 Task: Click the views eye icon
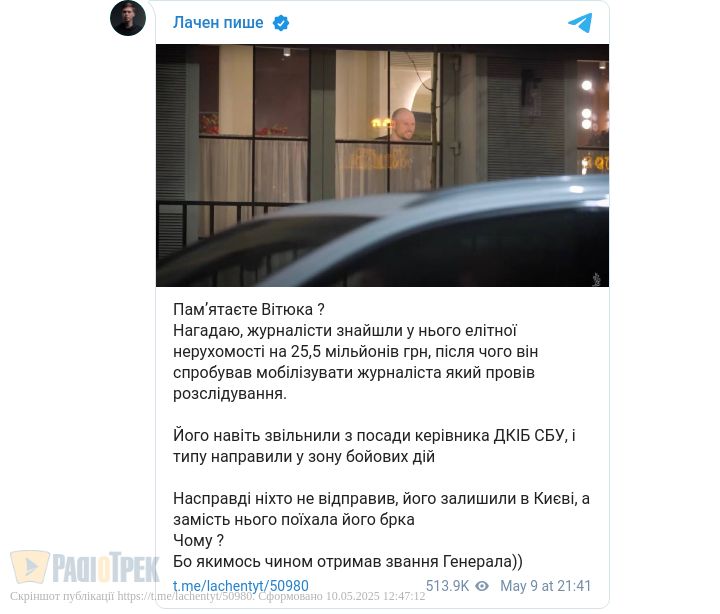click(x=482, y=586)
